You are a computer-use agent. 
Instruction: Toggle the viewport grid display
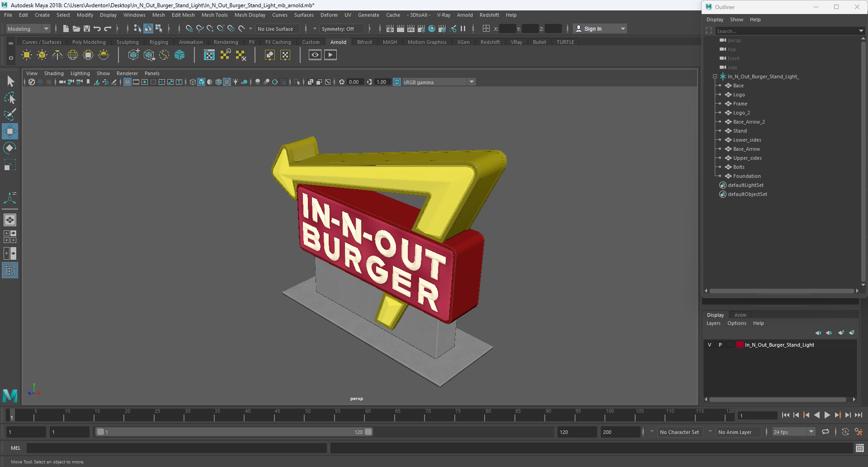tap(127, 82)
